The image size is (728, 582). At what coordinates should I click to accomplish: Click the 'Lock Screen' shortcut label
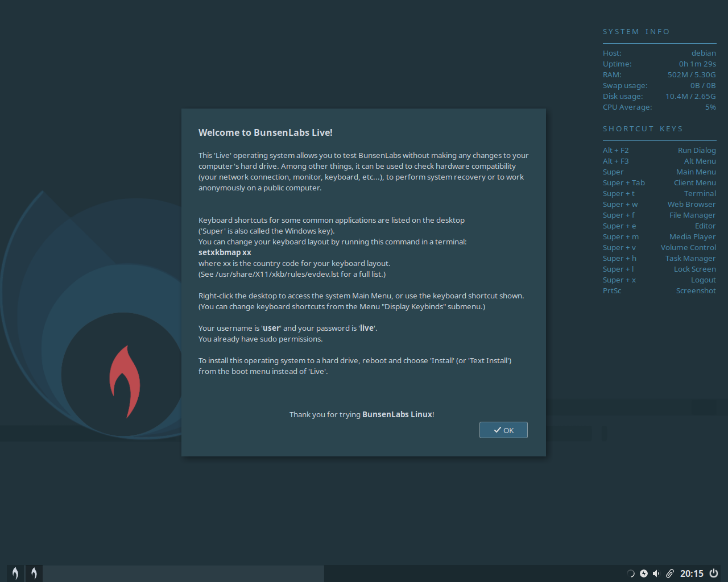pyautogui.click(x=695, y=269)
